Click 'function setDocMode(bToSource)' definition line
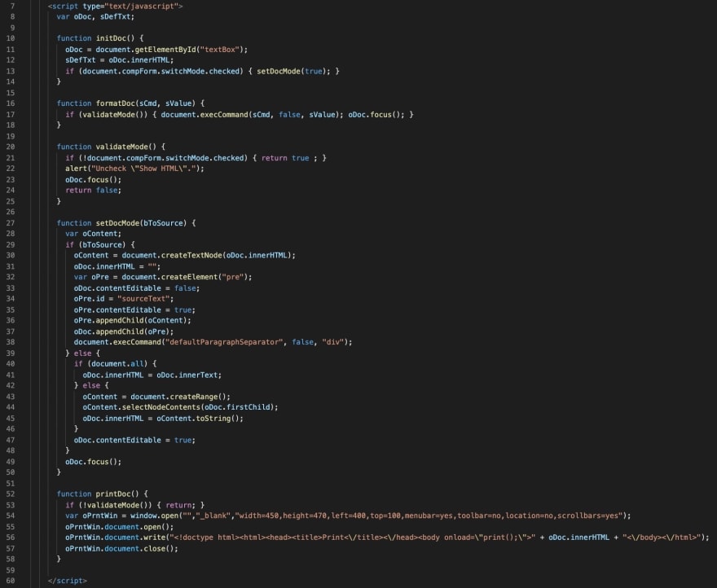Viewport: 717px width, 588px height. click(126, 223)
